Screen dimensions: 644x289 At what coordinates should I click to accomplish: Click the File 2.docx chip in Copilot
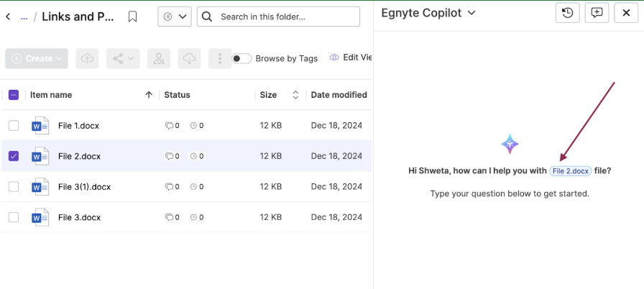571,171
